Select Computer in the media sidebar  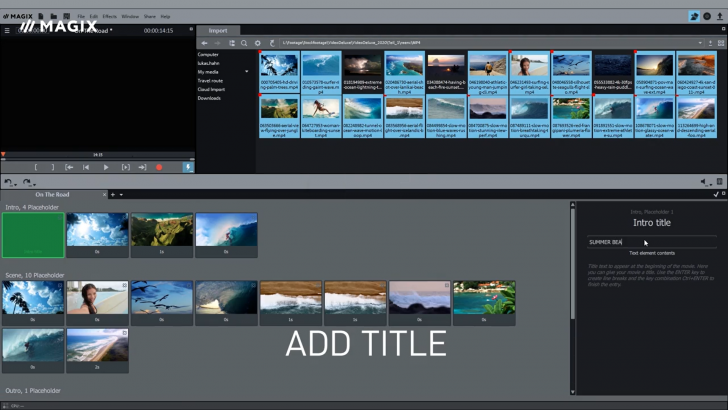pyautogui.click(x=208, y=54)
